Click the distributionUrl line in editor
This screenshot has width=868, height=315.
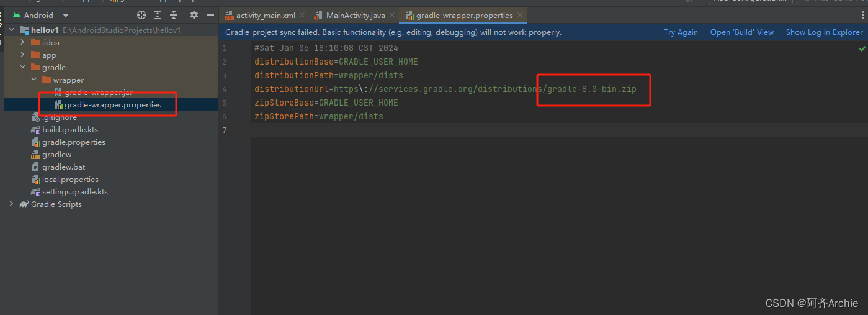[445, 89]
